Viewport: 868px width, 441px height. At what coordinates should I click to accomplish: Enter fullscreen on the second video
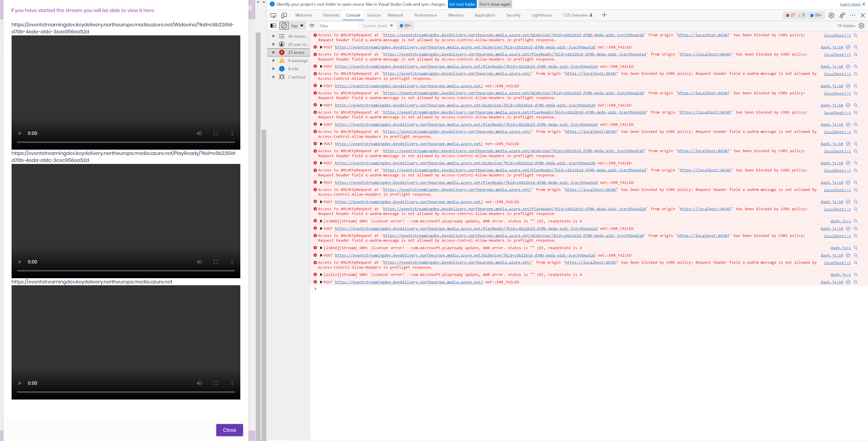[216, 262]
